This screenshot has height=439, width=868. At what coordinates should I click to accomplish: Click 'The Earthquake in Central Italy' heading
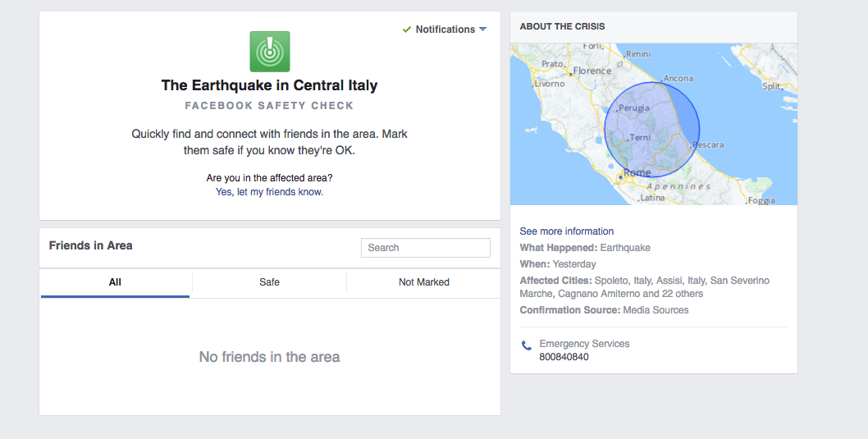(270, 85)
